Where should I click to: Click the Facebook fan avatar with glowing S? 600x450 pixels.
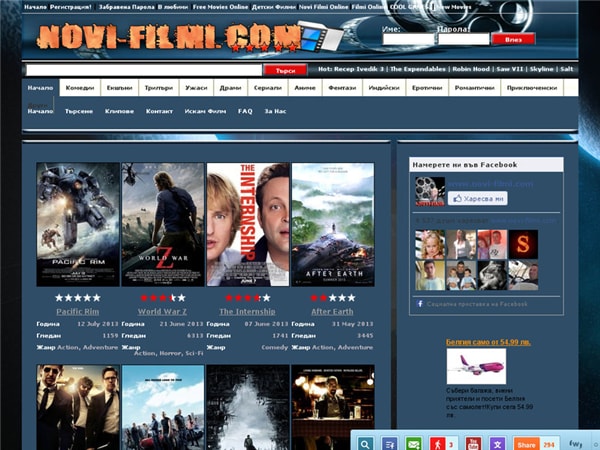(523, 244)
